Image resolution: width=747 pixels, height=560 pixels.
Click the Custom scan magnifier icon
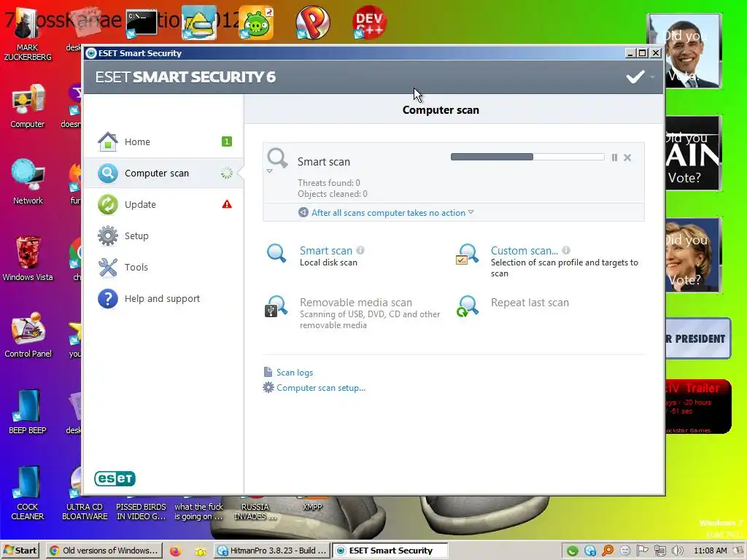point(467,254)
